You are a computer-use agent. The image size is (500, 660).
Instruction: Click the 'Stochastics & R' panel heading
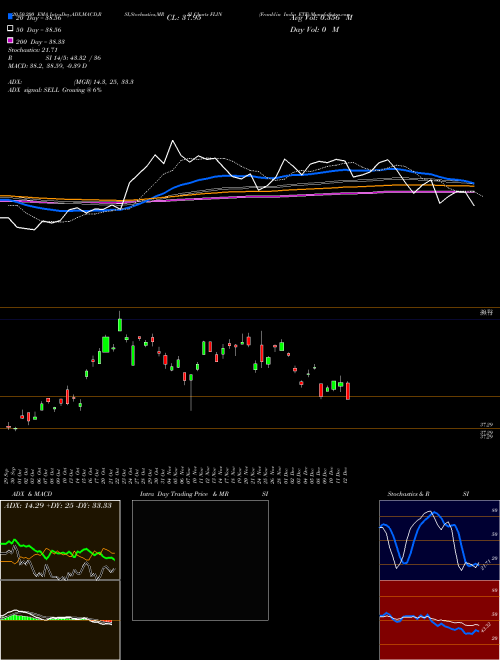[408, 494]
